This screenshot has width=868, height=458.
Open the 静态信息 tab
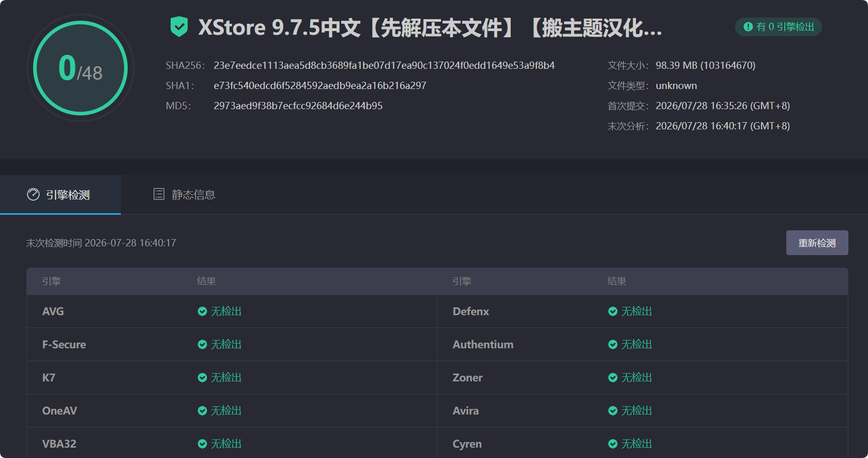click(185, 195)
